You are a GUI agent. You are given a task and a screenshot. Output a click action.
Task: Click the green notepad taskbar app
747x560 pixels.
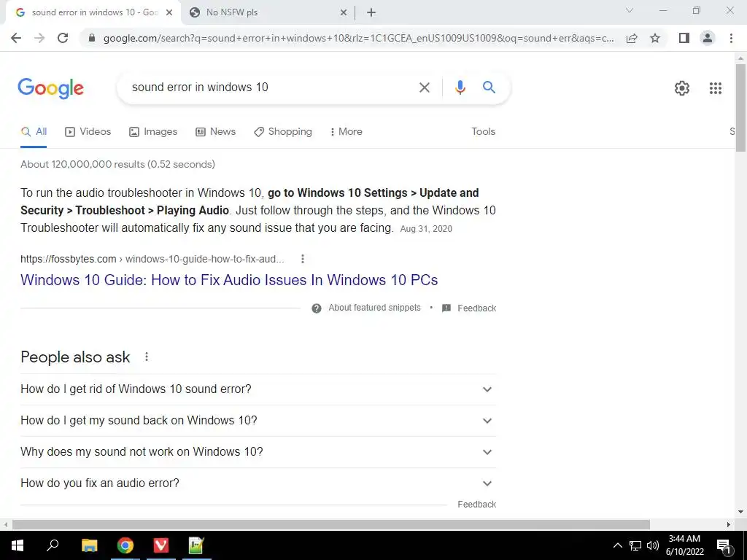click(x=196, y=545)
